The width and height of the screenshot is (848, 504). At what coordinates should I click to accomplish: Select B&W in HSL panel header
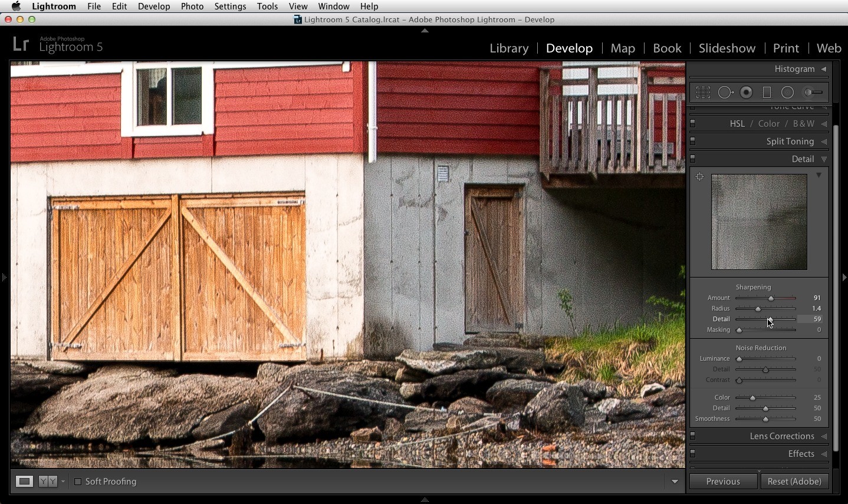(x=804, y=124)
